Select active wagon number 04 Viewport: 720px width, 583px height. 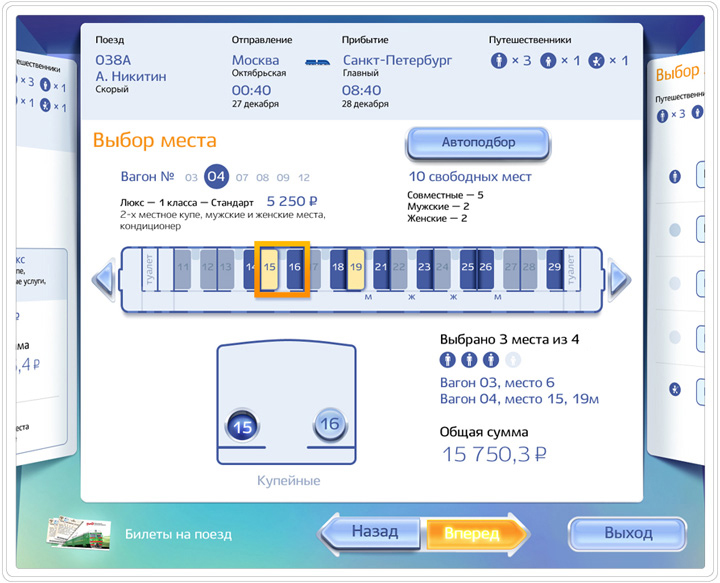point(216,177)
